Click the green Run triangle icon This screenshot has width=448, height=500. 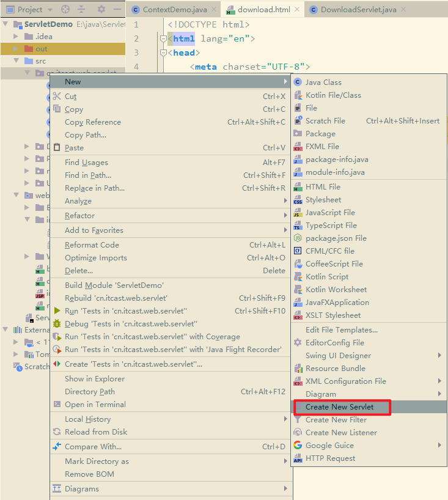57,311
